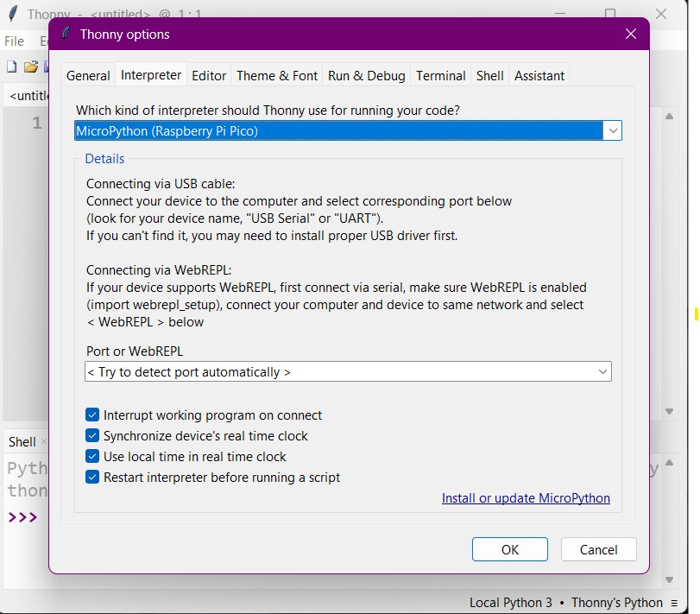Click the shell prompt >>>
The width and height of the screenshot is (700, 614).
(x=22, y=517)
